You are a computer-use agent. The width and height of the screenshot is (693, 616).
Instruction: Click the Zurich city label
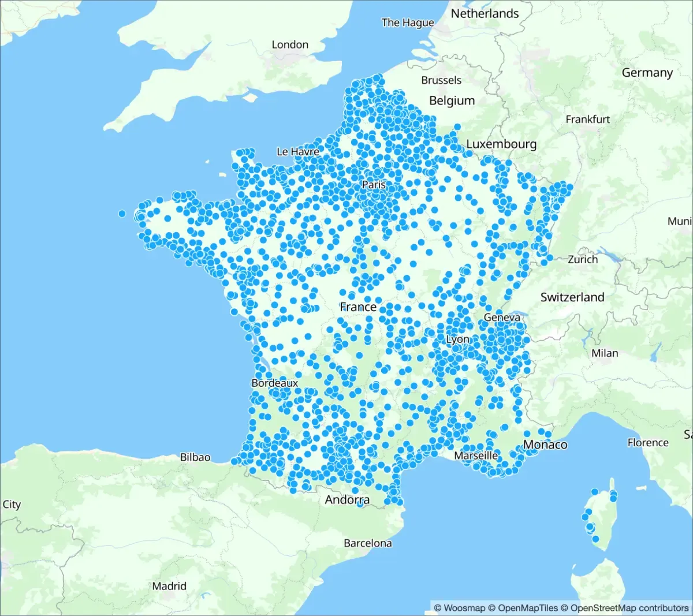point(583,259)
